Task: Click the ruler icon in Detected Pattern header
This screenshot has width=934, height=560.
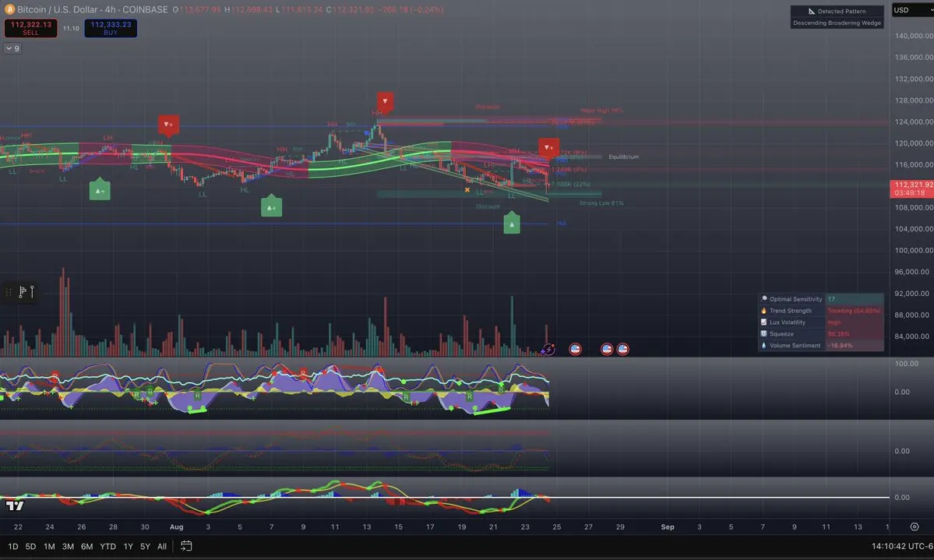Action: [x=811, y=12]
